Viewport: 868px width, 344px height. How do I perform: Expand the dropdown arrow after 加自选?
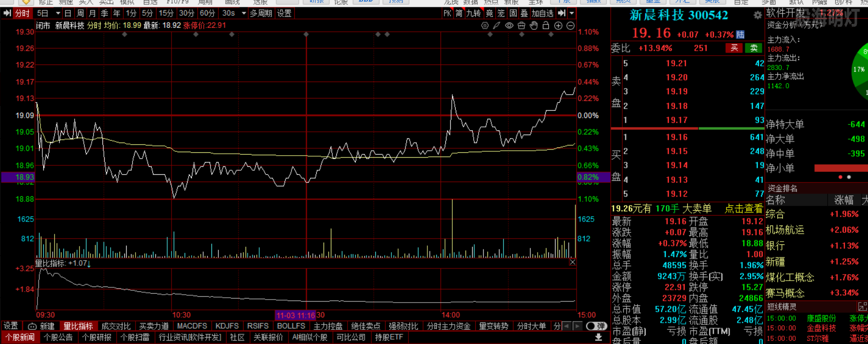coord(572,13)
